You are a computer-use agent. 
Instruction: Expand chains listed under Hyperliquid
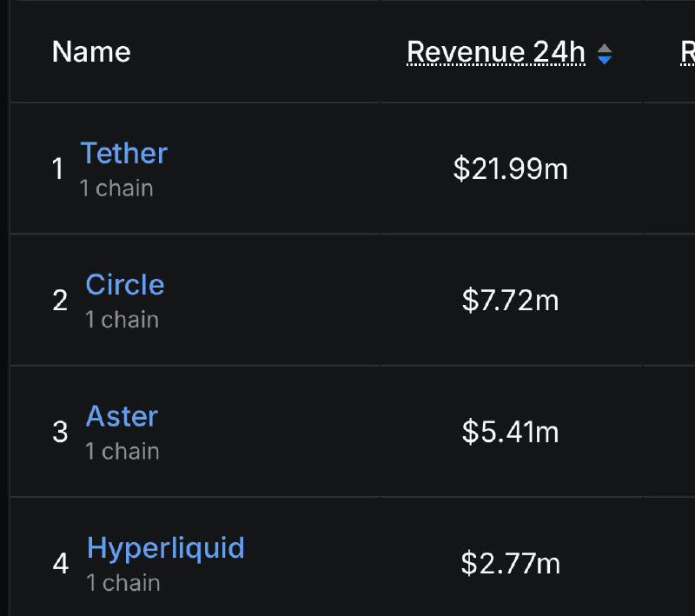(x=122, y=583)
